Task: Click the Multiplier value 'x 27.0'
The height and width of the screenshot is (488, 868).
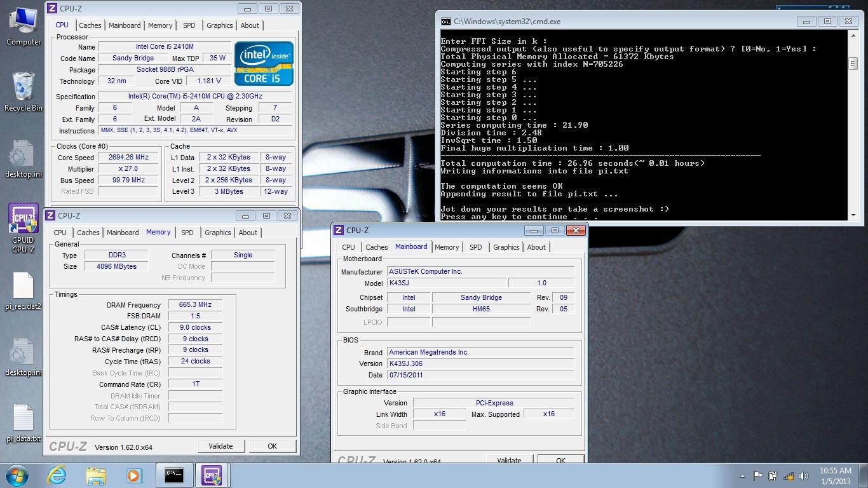Action: (129, 169)
